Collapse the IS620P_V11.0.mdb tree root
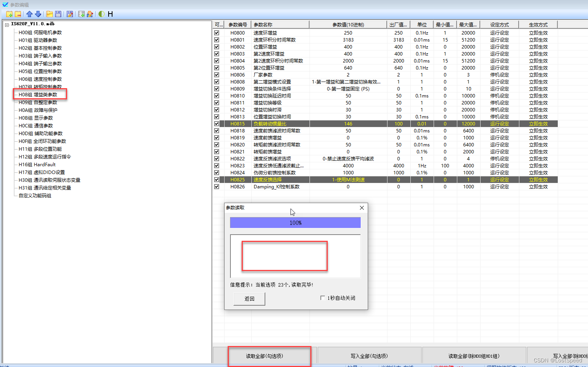Viewport: 588px width, 367px height. pyautogui.click(x=7, y=25)
